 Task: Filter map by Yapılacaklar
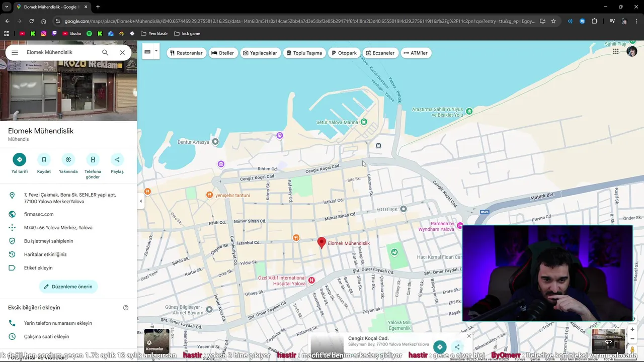pyautogui.click(x=260, y=53)
